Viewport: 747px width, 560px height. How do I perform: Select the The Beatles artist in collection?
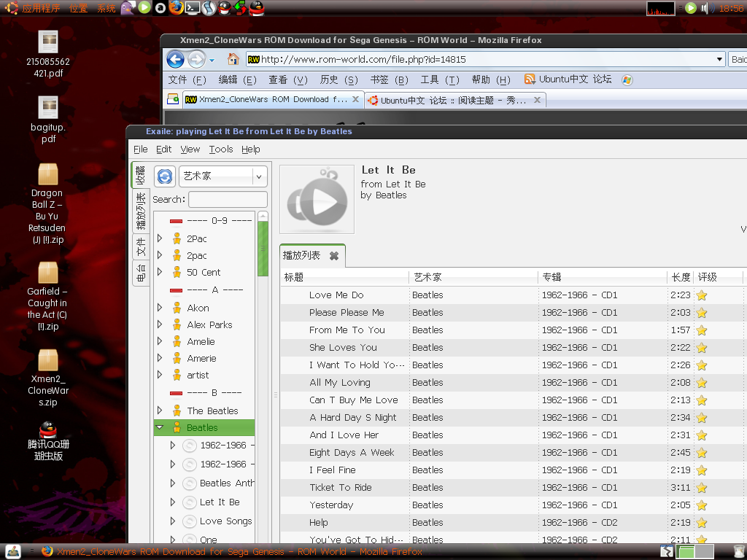click(212, 411)
